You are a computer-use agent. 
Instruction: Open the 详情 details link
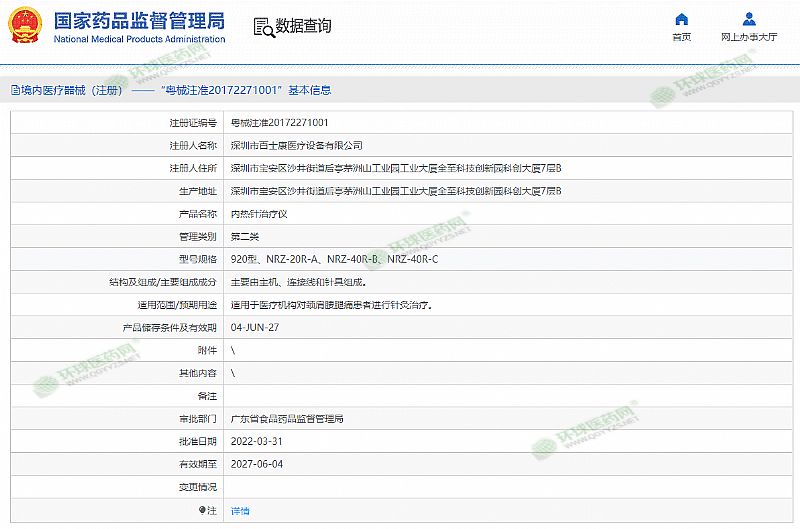pos(240,511)
